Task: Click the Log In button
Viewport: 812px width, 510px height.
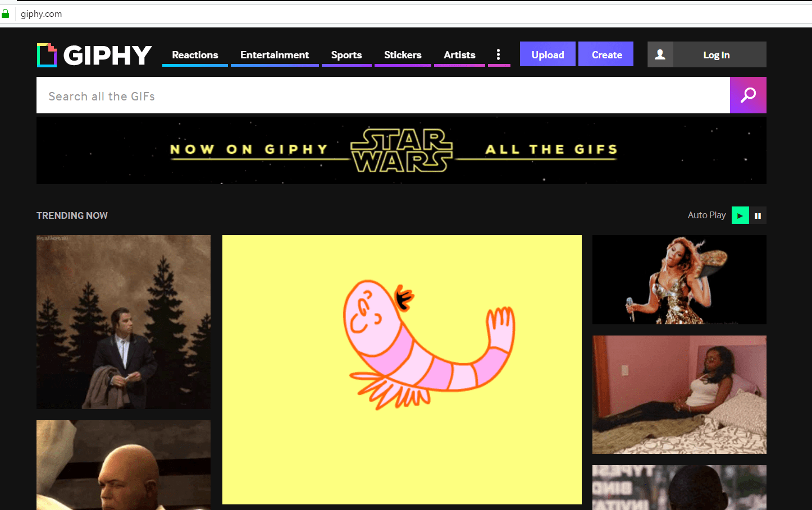Action: [717, 54]
